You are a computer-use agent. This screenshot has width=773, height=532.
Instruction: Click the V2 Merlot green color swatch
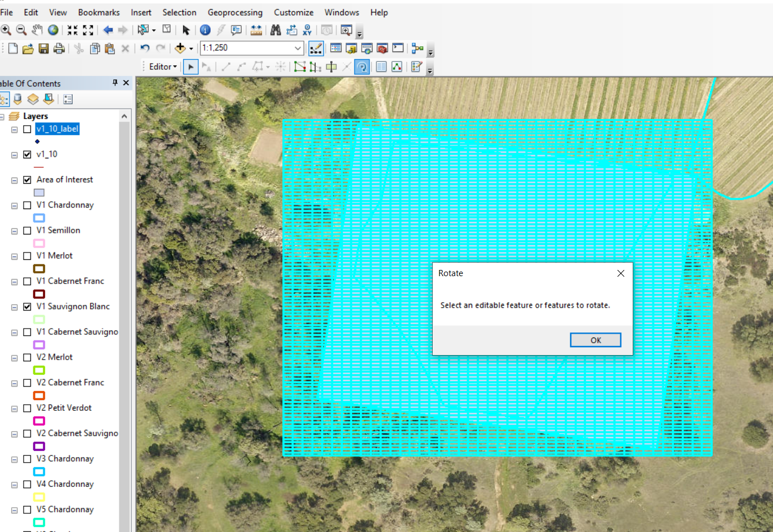click(x=38, y=370)
